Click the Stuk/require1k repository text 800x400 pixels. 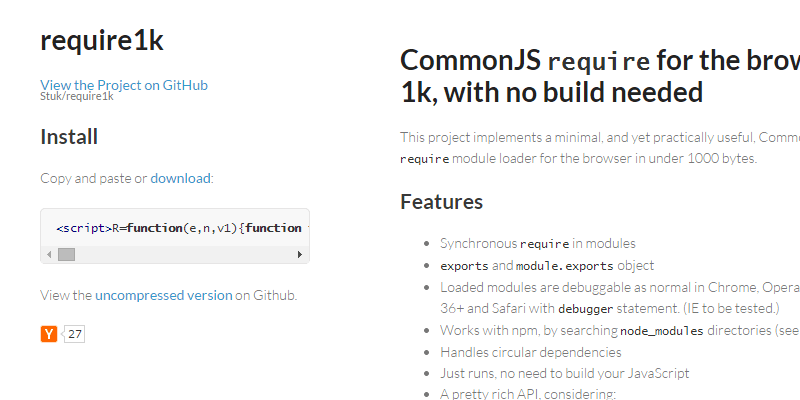77,97
